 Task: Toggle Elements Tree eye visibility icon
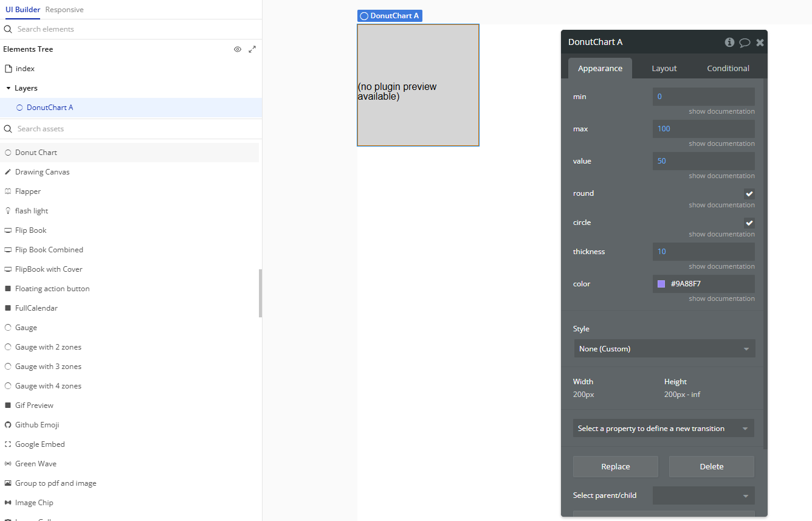click(238, 49)
